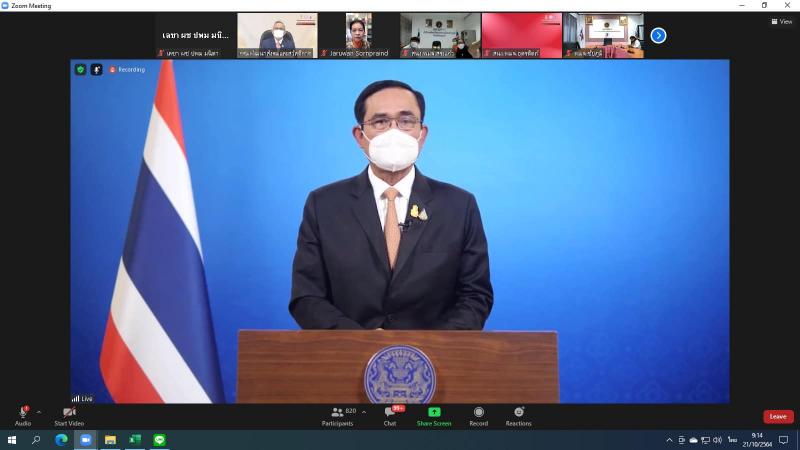Viewport: 800px width, 450px height.
Task: Click the OneDrive cloud tray icon
Action: (693, 440)
